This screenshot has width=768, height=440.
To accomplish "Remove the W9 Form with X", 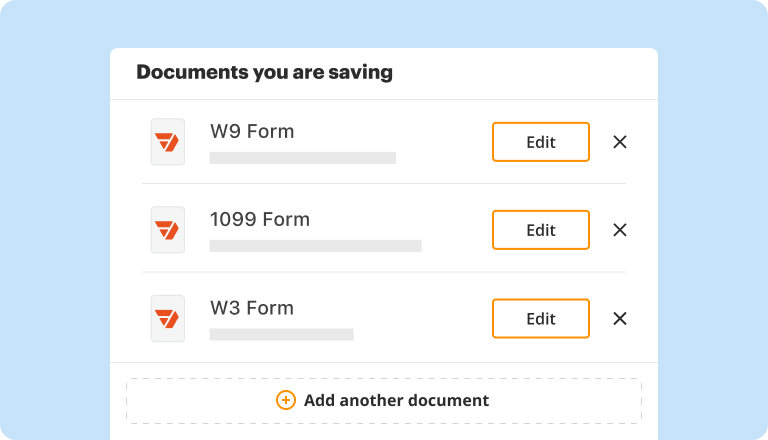I will 620,142.
